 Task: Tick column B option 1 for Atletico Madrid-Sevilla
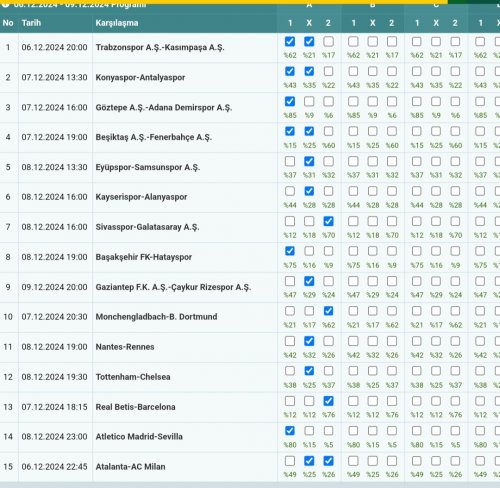[353, 431]
